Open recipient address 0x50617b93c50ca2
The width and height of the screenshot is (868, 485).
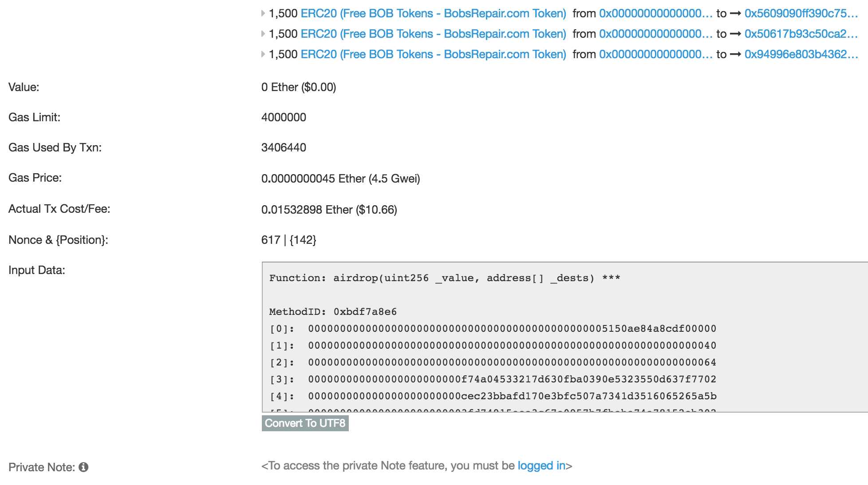pyautogui.click(x=803, y=34)
